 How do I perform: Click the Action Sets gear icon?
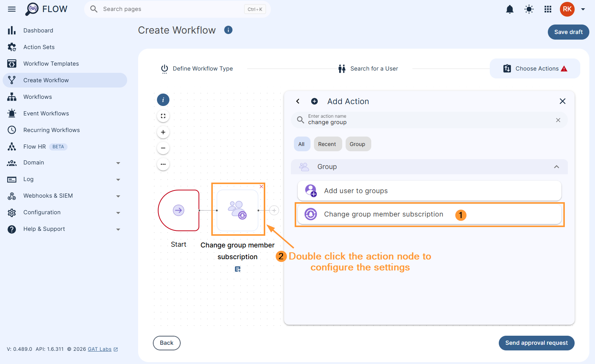[x=12, y=47]
